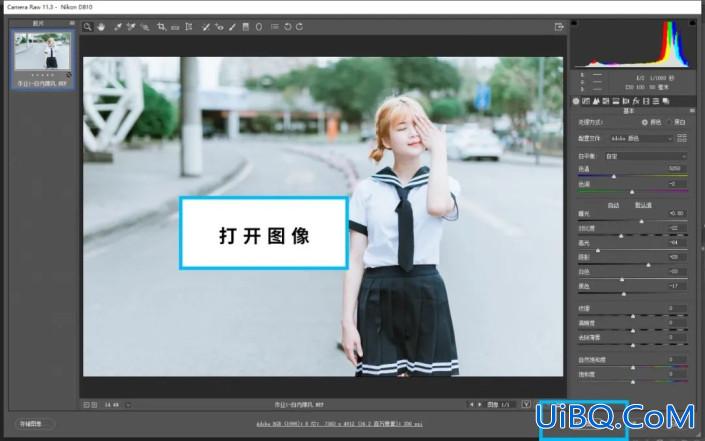Go to next image arrow
705x441 pixels.
tap(480, 405)
